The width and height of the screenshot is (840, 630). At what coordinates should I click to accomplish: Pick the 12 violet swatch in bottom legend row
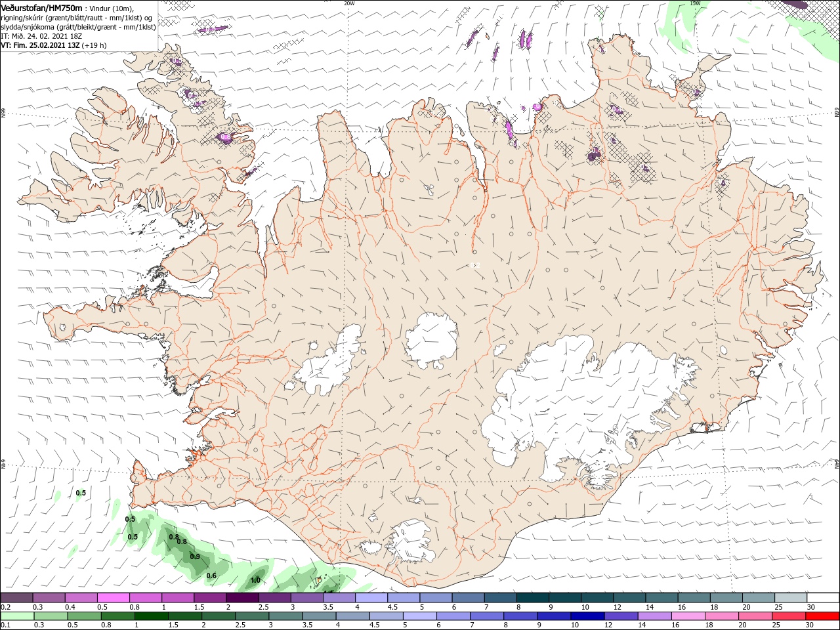point(621,616)
